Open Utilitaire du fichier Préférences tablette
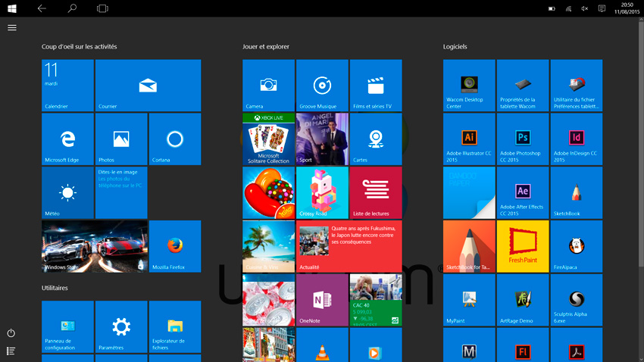The image size is (644, 362). [x=577, y=86]
